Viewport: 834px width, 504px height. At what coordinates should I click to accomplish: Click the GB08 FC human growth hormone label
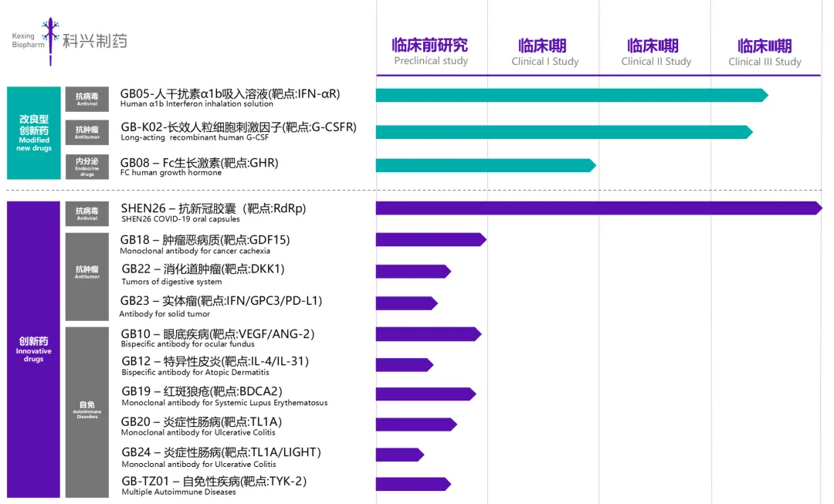click(198, 167)
